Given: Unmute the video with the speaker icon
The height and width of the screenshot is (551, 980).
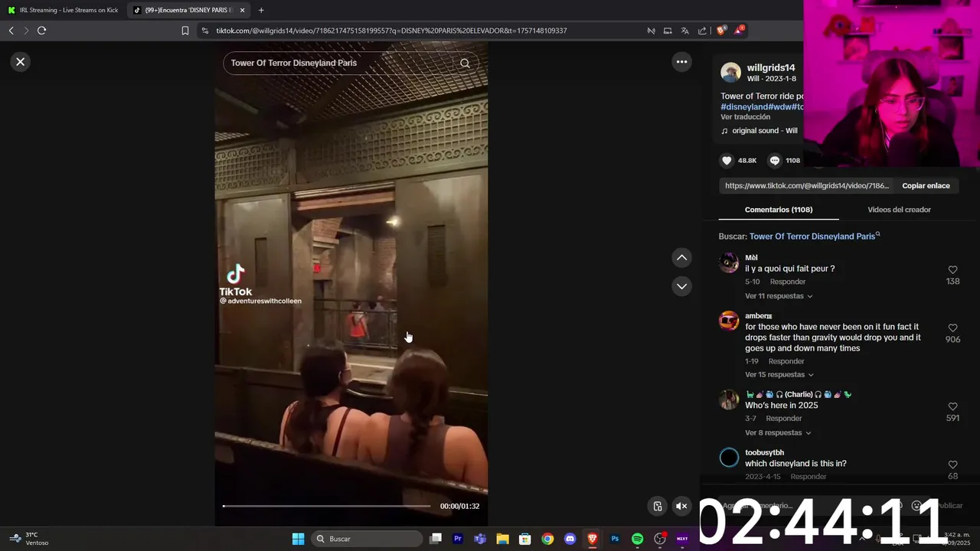Looking at the screenshot, I should pyautogui.click(x=681, y=506).
